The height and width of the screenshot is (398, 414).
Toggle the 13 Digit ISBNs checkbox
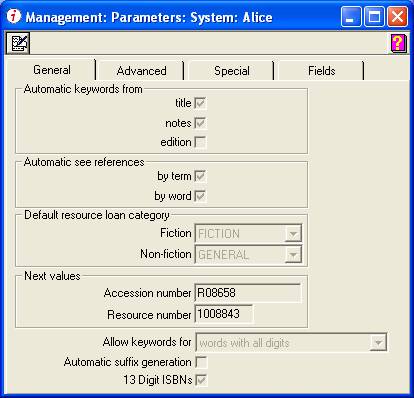pyautogui.click(x=201, y=380)
